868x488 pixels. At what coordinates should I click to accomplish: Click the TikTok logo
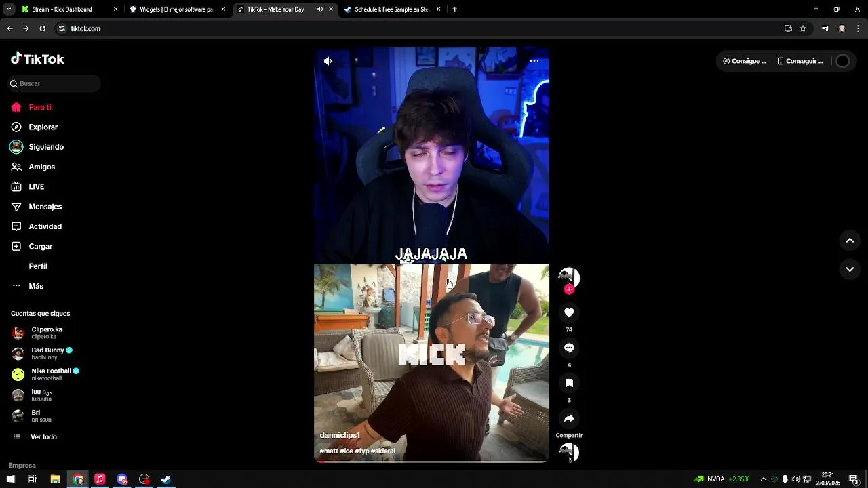click(37, 59)
